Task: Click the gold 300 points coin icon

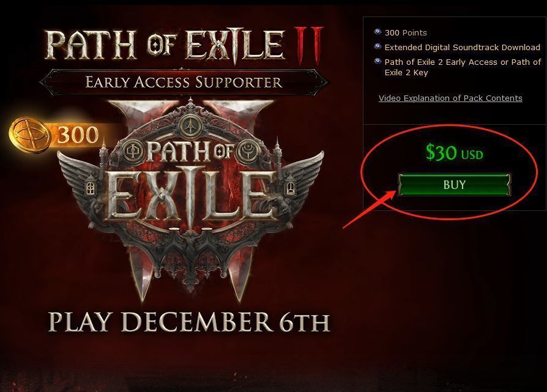Action: (x=29, y=135)
